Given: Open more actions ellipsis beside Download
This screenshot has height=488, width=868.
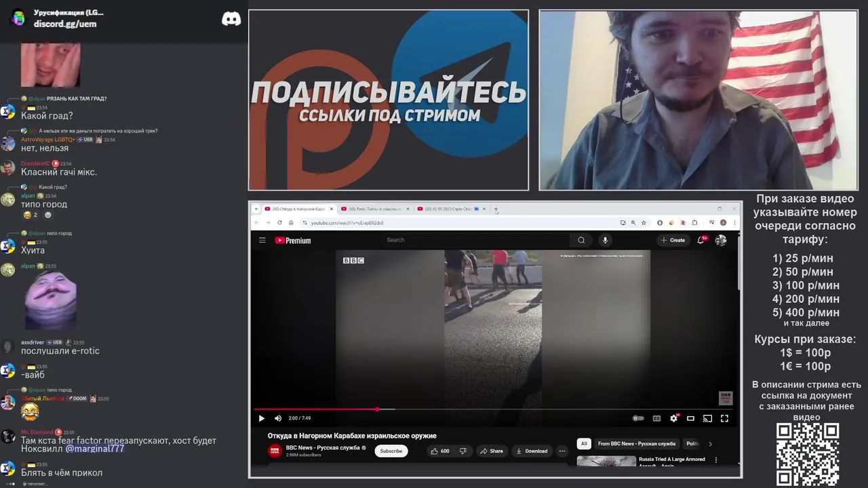Looking at the screenshot, I should 562,451.
